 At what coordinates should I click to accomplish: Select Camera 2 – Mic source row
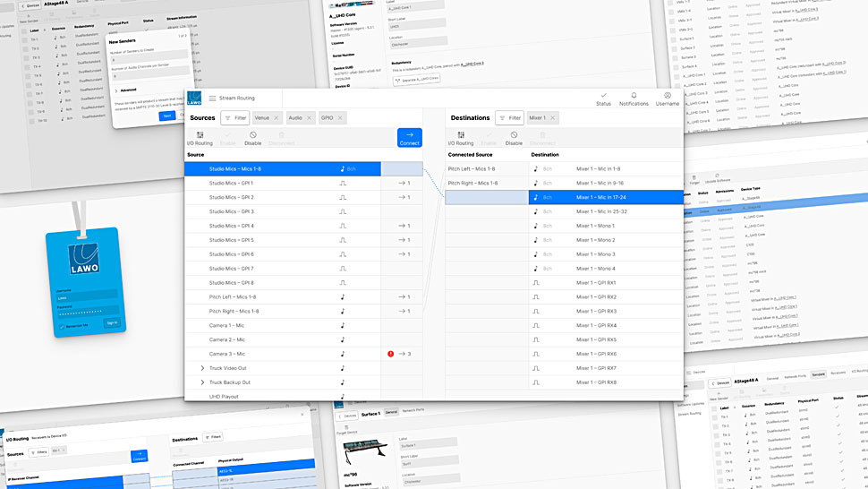coord(283,339)
